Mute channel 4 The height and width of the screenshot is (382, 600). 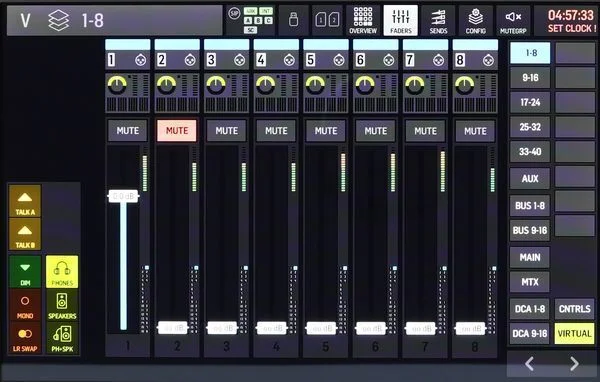[x=276, y=131]
